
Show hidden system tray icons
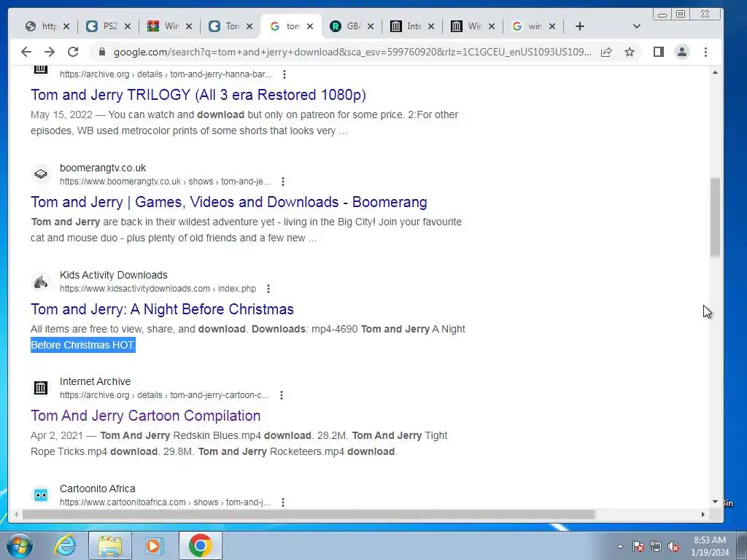click(620, 547)
